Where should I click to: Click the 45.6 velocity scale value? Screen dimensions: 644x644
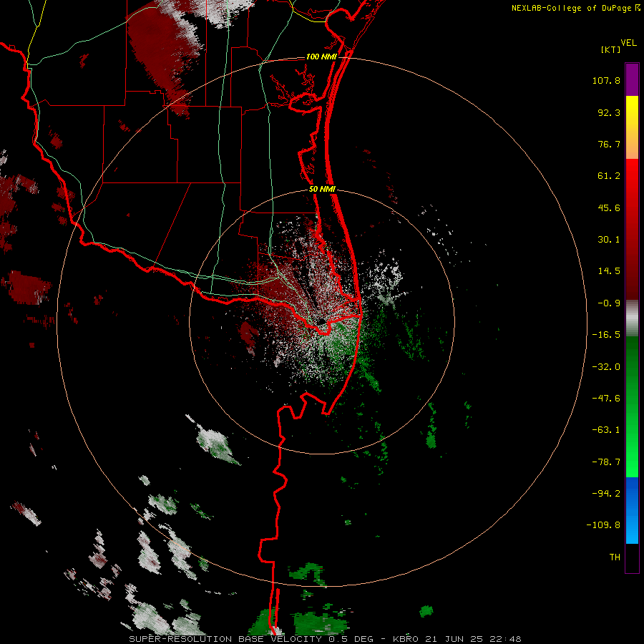coord(609,208)
